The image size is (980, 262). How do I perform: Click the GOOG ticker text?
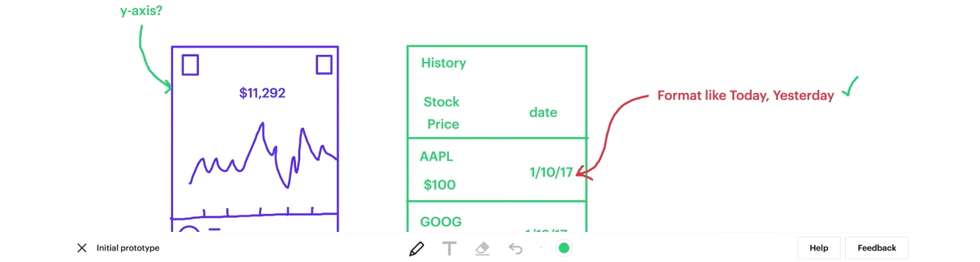pyautogui.click(x=441, y=222)
